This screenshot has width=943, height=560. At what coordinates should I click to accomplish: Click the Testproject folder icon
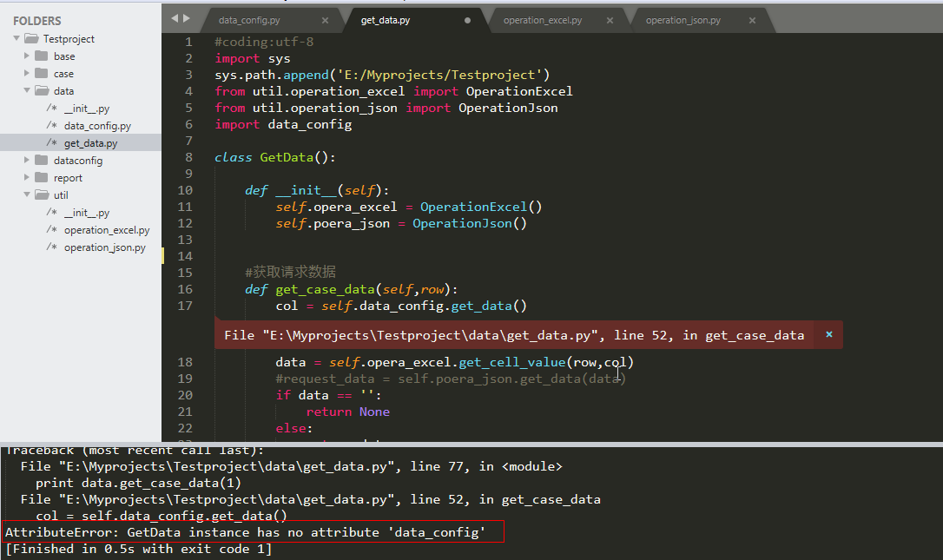tap(31, 39)
